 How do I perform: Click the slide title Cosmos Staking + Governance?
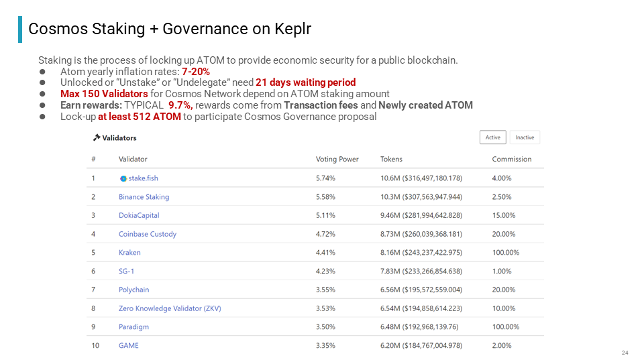tap(170, 29)
